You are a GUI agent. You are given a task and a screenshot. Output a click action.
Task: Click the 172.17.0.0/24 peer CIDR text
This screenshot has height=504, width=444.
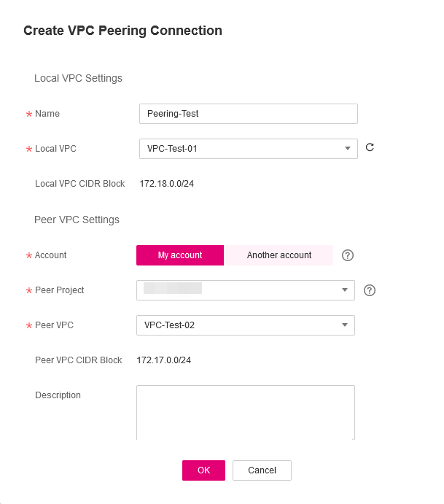[164, 360]
